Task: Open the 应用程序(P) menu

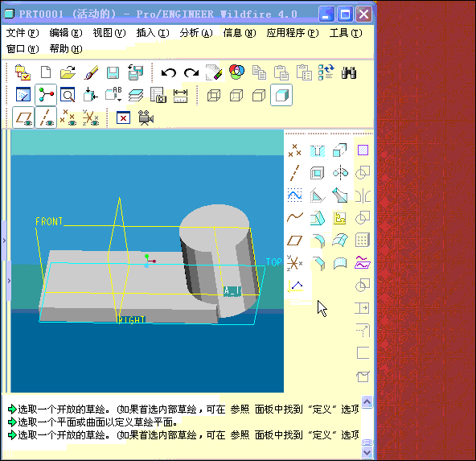Action: click(293, 33)
